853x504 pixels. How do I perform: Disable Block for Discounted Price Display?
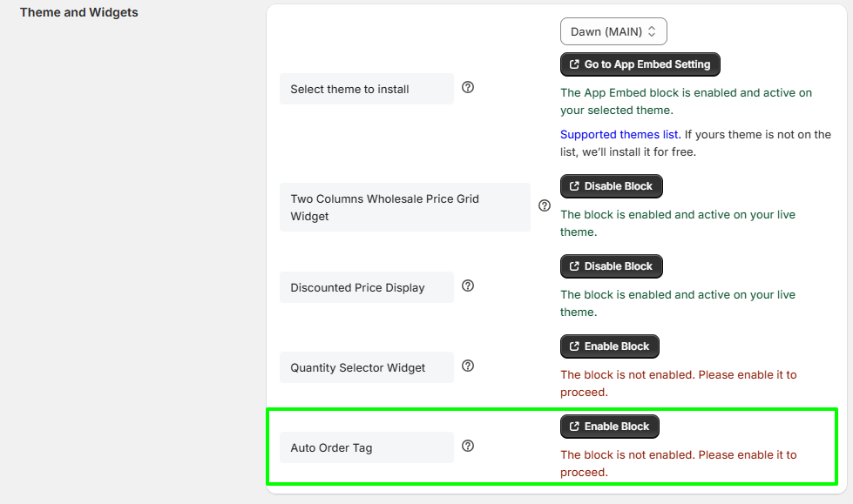pos(611,266)
